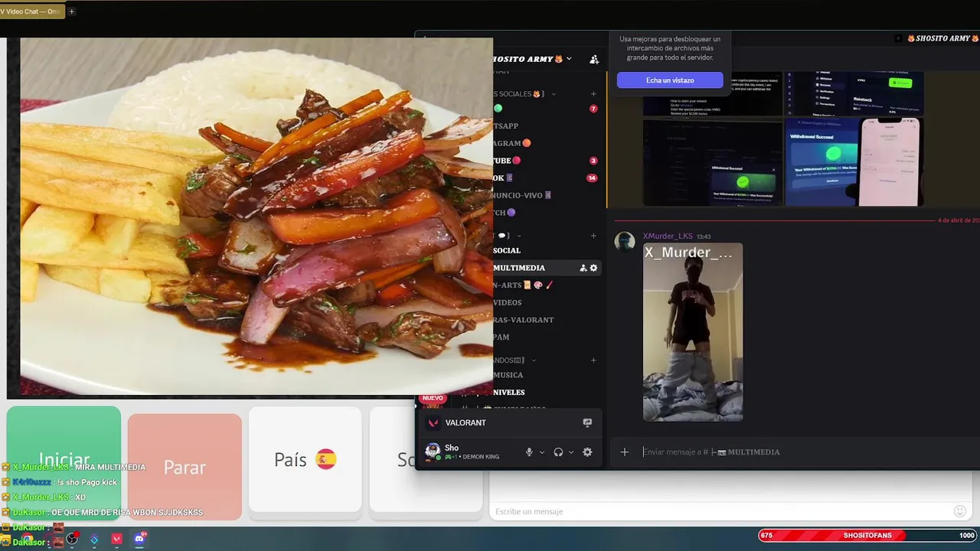Focus the Escribe un mensaje field
The height and width of the screenshot is (551, 980).
[720, 511]
